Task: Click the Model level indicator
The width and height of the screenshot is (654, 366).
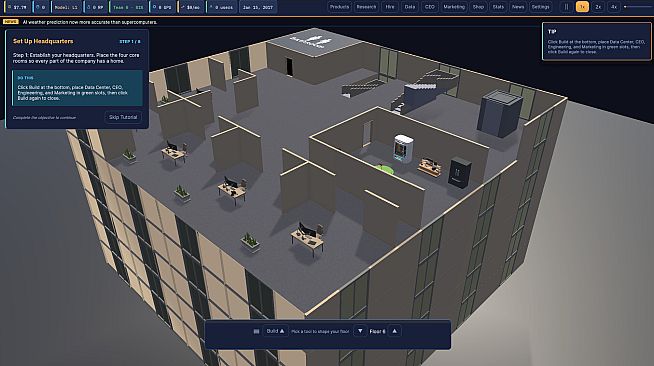Action: (66, 7)
